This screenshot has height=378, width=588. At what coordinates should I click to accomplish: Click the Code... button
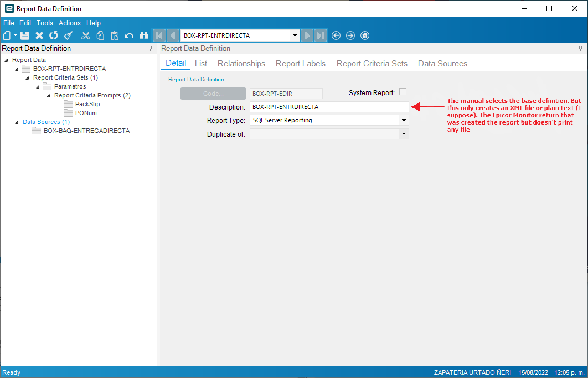pos(213,94)
